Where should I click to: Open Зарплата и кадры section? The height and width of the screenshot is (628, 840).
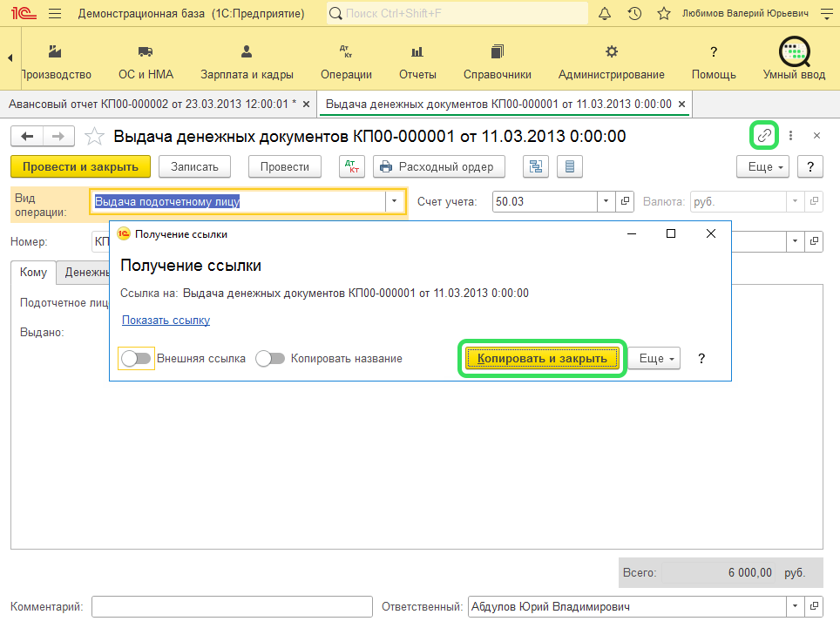(247, 64)
